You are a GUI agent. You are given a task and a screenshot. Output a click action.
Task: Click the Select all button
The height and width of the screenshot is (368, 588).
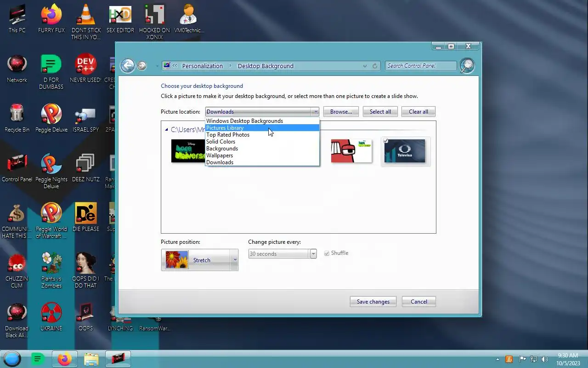[380, 112]
